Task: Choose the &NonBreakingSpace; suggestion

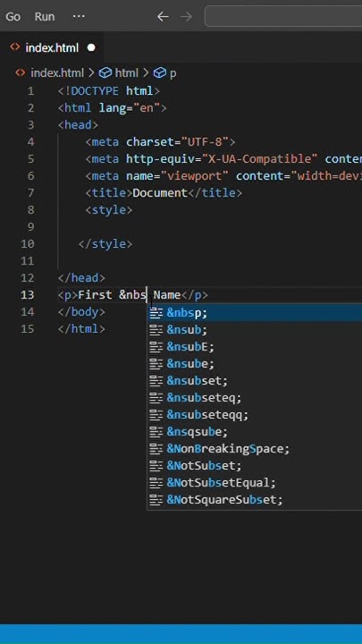Action: (x=255, y=449)
